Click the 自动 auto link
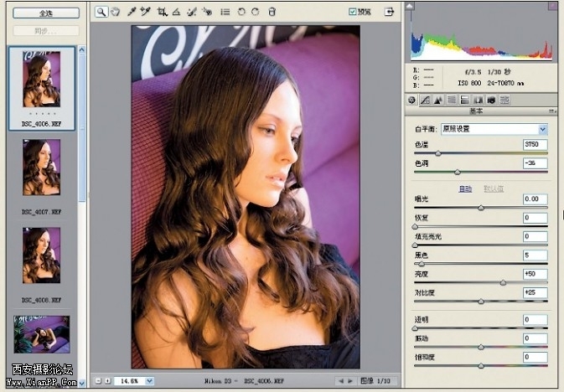Image resolution: width=564 pixels, height=392 pixels. (464, 189)
